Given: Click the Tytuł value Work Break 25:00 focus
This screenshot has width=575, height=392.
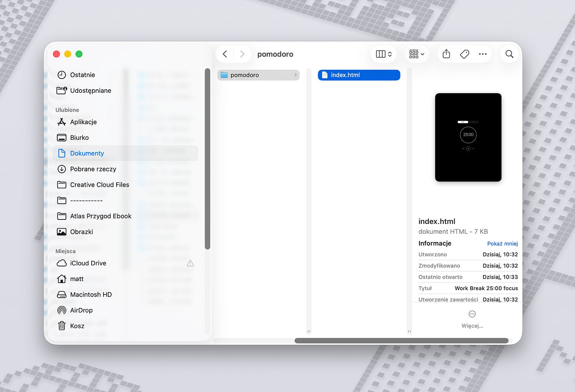Looking at the screenshot, I should click(486, 288).
